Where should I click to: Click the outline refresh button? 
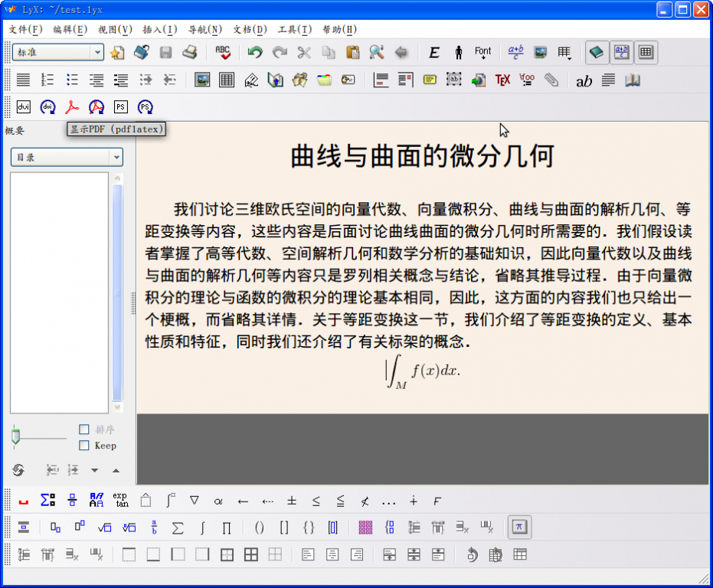pyautogui.click(x=18, y=470)
